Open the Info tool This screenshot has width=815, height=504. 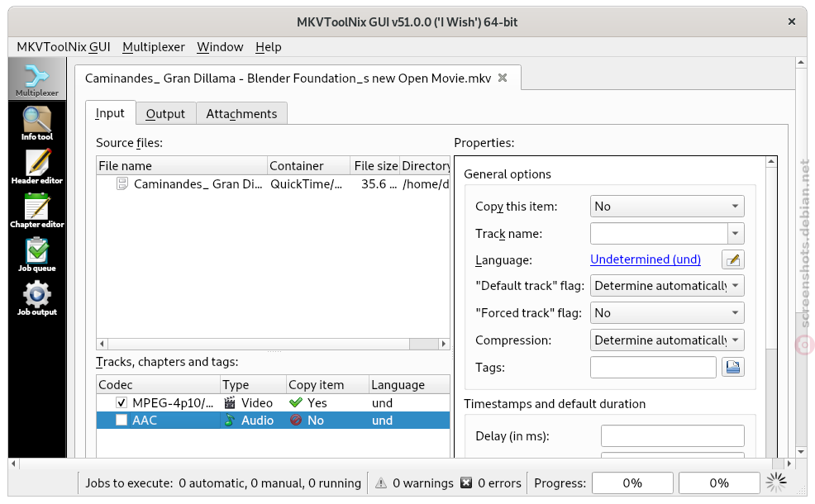click(x=37, y=124)
